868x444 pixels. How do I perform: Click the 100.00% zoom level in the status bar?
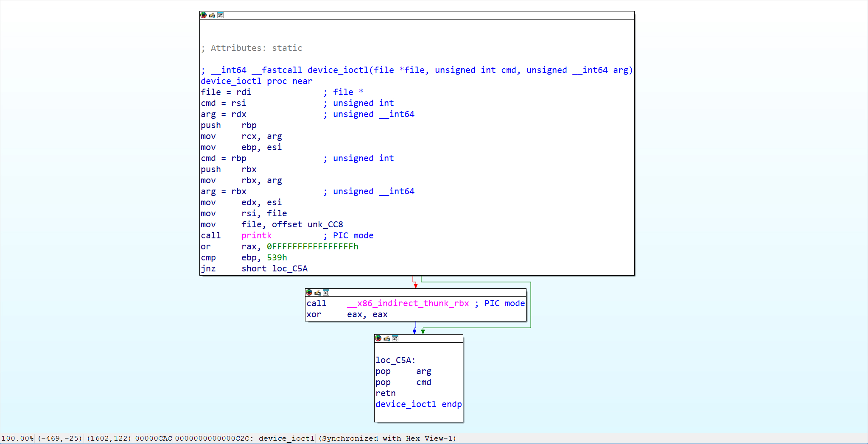pyautogui.click(x=17, y=438)
